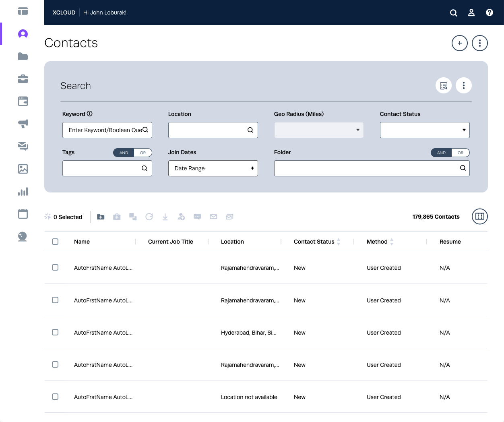Click the Location column header
The image size is (504, 422).
(232, 242)
